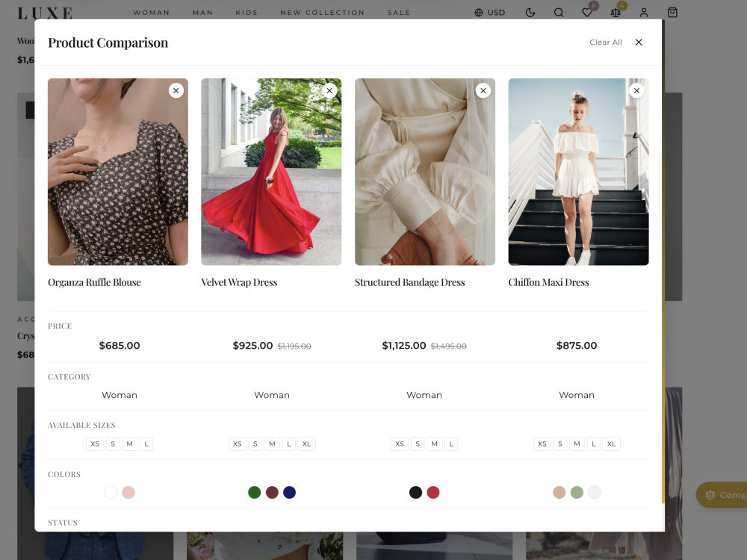Open the WOMAN menu

(x=152, y=13)
